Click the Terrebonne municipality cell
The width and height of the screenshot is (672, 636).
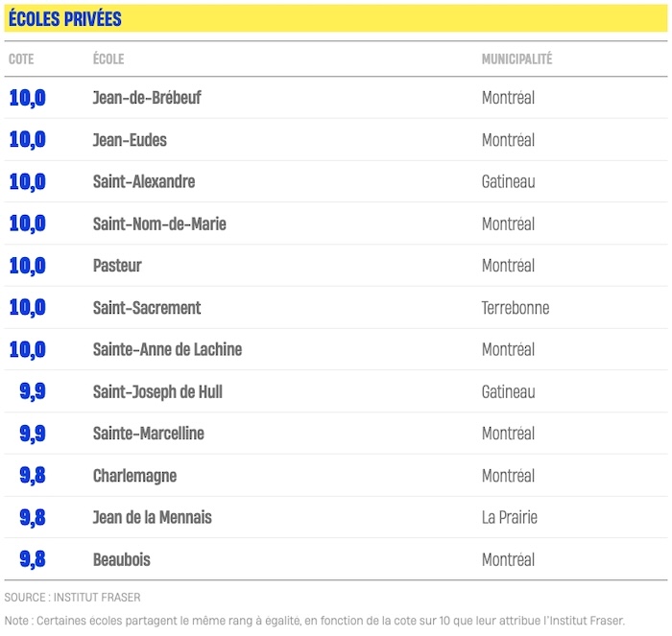click(516, 308)
